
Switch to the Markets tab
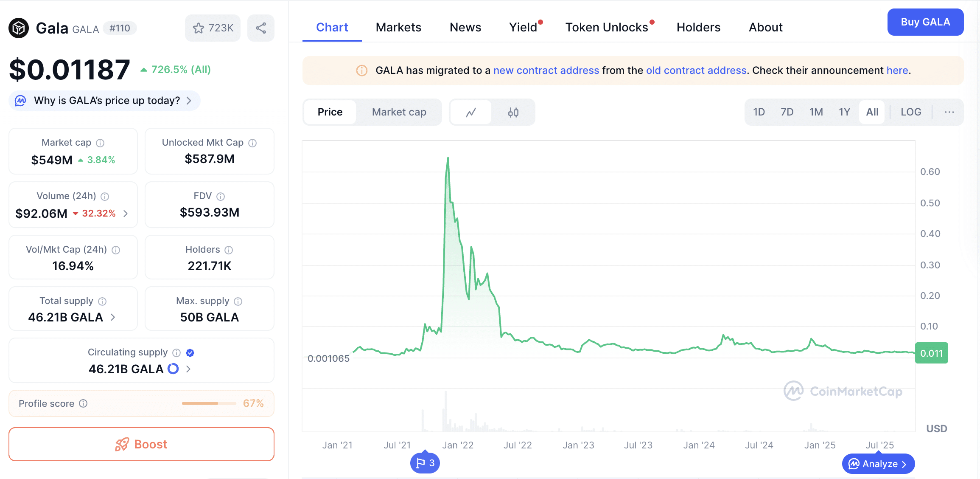[398, 27]
